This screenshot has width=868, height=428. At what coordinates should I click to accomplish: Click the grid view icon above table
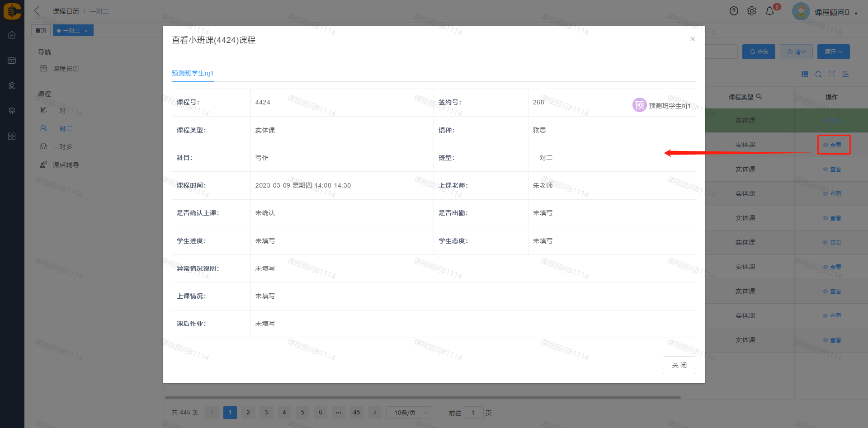point(805,75)
